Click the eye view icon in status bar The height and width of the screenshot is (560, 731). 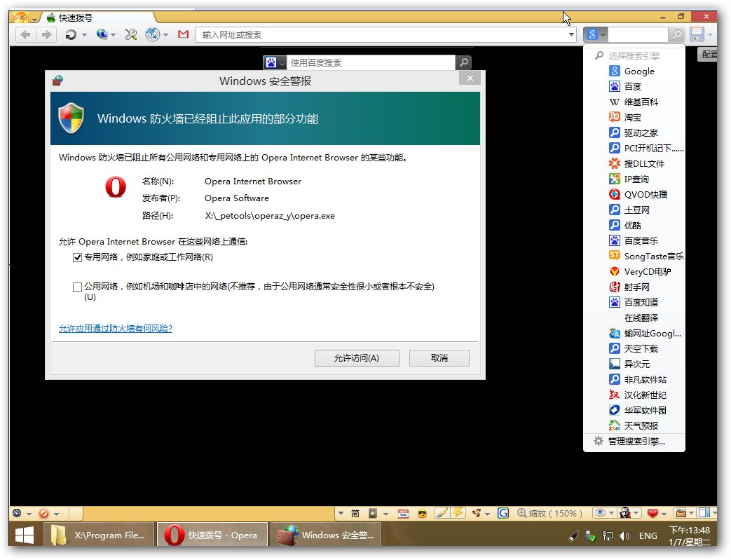pos(600,513)
